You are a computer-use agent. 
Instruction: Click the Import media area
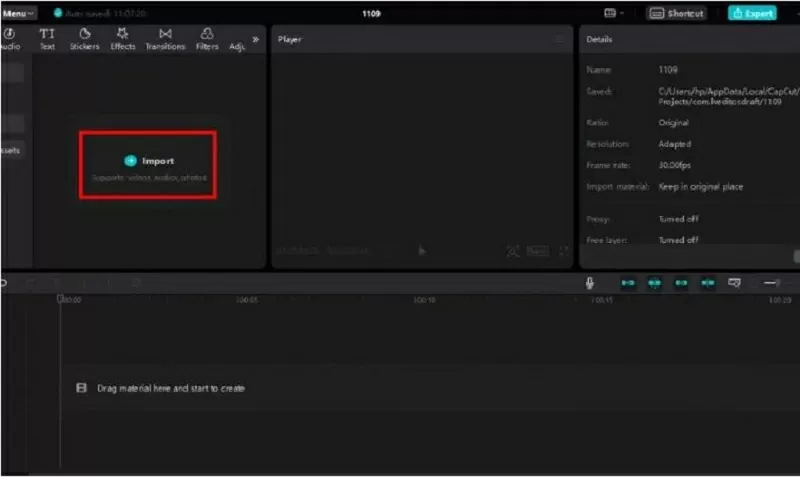[x=148, y=164]
